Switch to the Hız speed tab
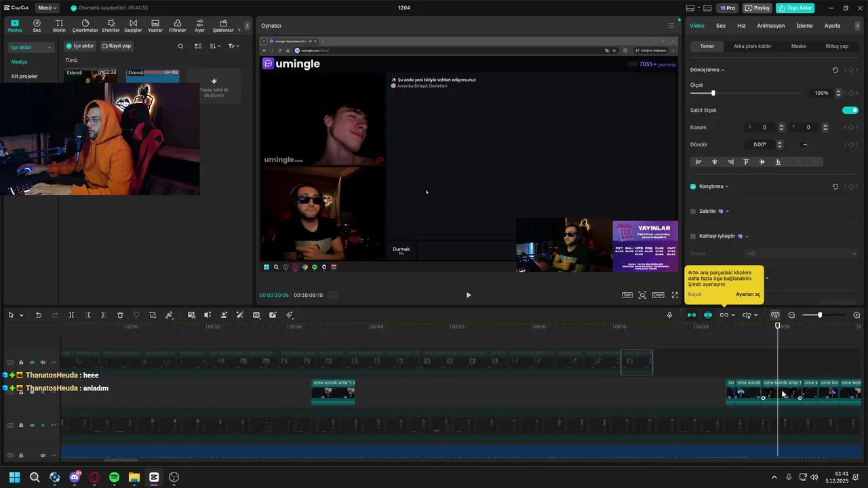Viewport: 868px width, 488px height. pos(741,26)
